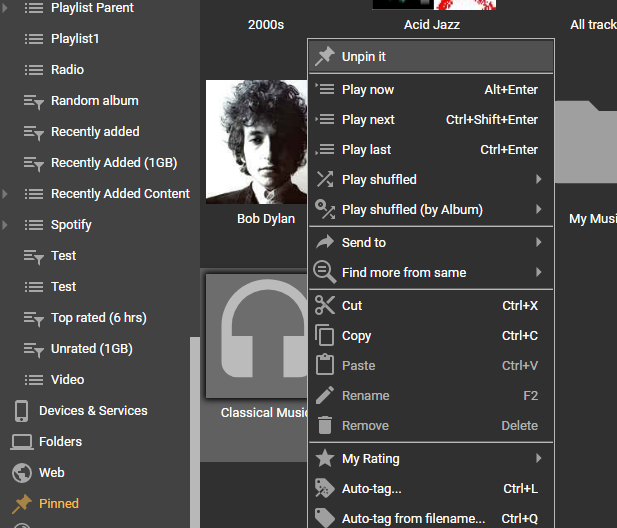
Task: Expand the Spotify playlist node
Action: tap(6, 225)
